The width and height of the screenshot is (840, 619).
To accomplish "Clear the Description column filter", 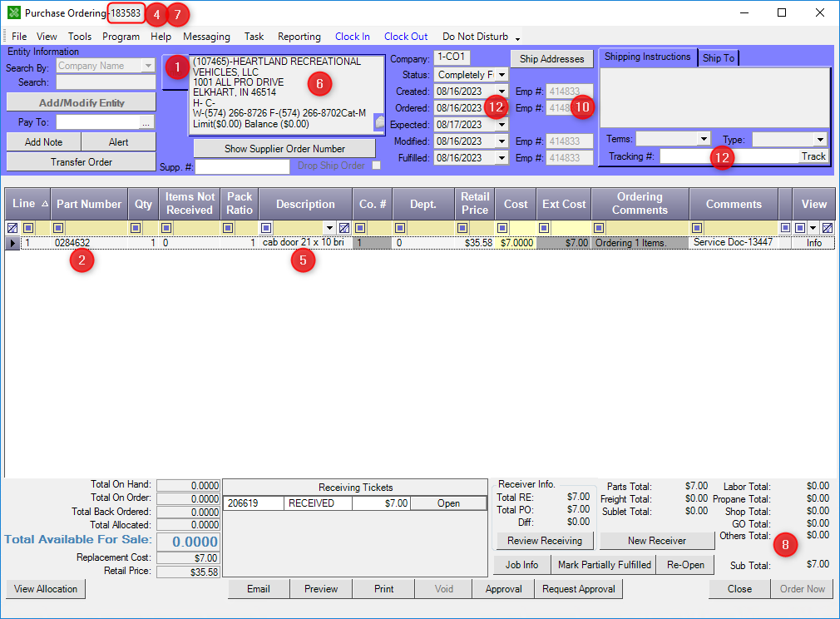I will point(344,228).
